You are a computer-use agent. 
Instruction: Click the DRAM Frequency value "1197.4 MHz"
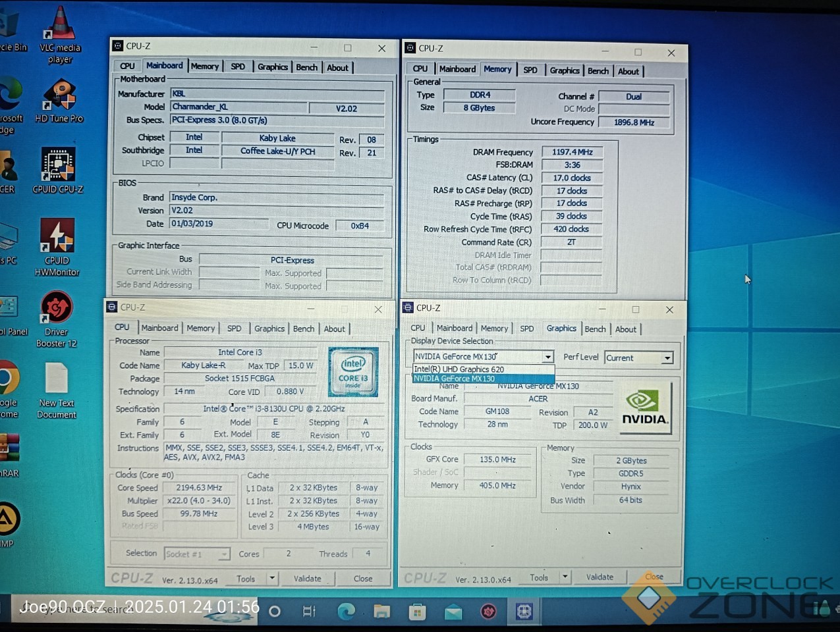pos(572,152)
